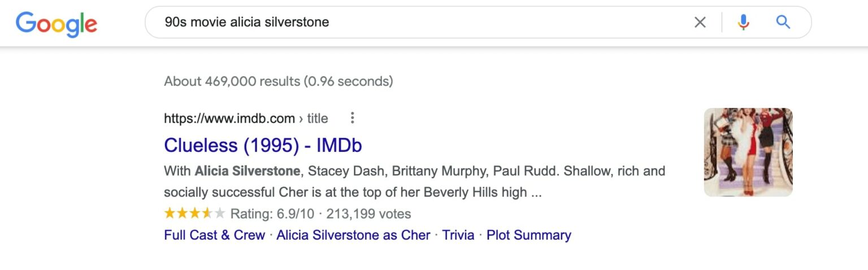Screen dimensions: 868x270
Task: Open the Alicia Silverstone as Cher sitelink
Action: [x=353, y=235]
